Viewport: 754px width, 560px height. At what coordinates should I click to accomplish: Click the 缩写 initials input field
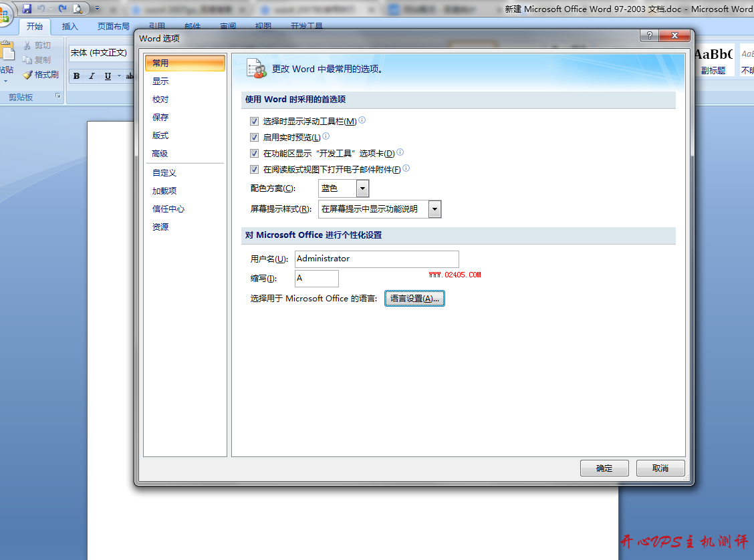click(x=316, y=278)
